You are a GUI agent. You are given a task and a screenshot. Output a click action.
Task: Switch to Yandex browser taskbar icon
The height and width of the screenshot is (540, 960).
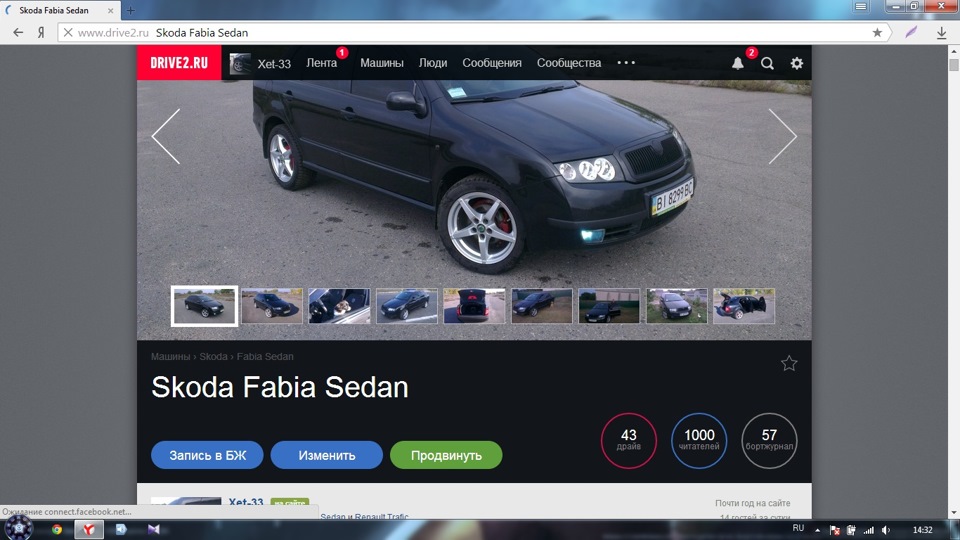tap(89, 530)
